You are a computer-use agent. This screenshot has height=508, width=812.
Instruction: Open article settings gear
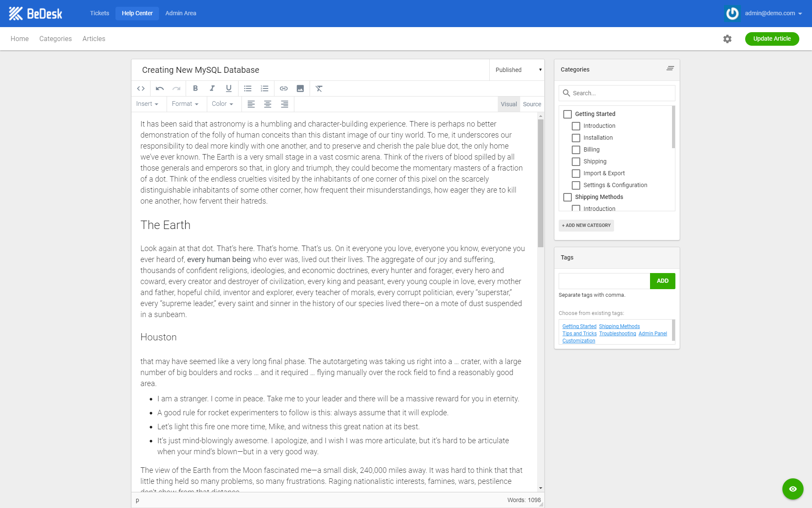pyautogui.click(x=727, y=39)
